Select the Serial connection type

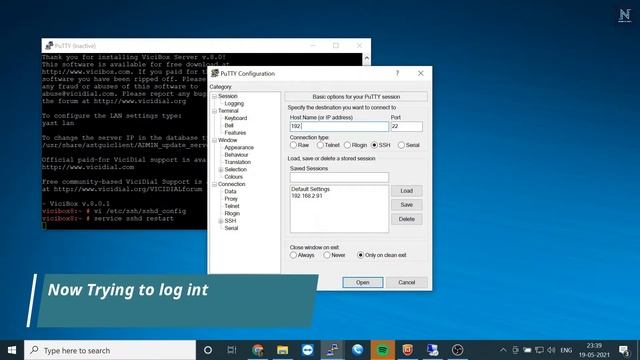401,145
